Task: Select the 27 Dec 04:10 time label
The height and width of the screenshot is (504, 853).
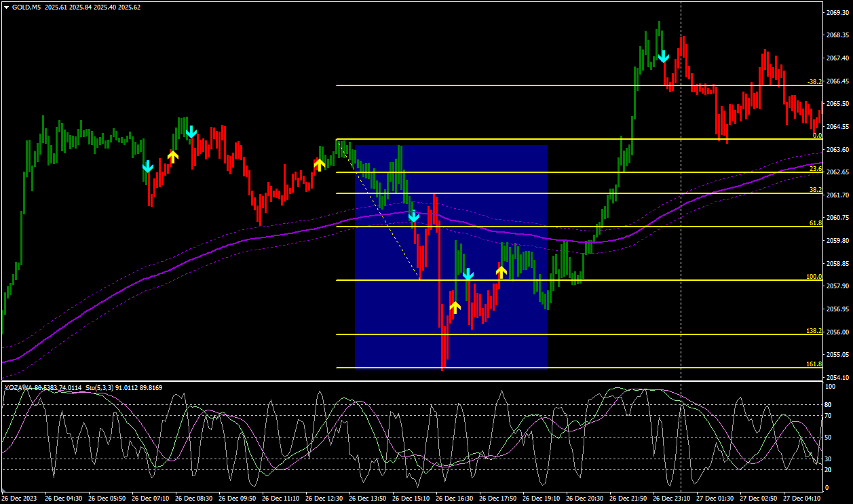Action: [801, 498]
